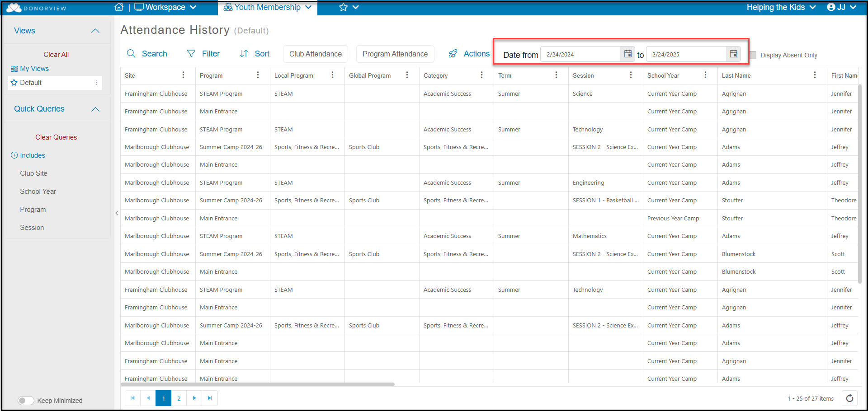
Task: Click the end date input field
Action: pyautogui.click(x=686, y=54)
